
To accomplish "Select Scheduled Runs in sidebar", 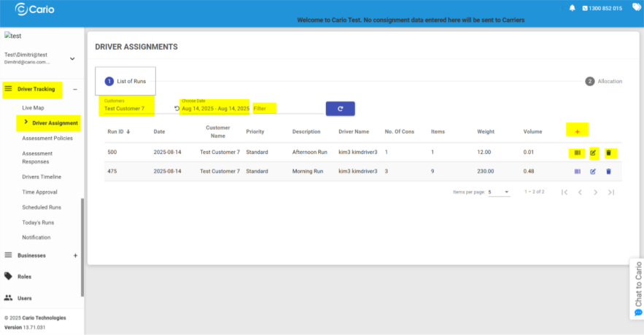I will (x=41, y=207).
